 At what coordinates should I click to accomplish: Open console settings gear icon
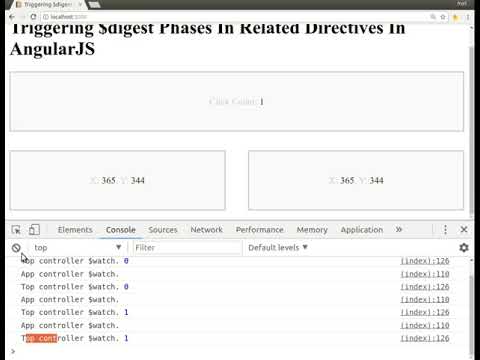pyautogui.click(x=464, y=248)
